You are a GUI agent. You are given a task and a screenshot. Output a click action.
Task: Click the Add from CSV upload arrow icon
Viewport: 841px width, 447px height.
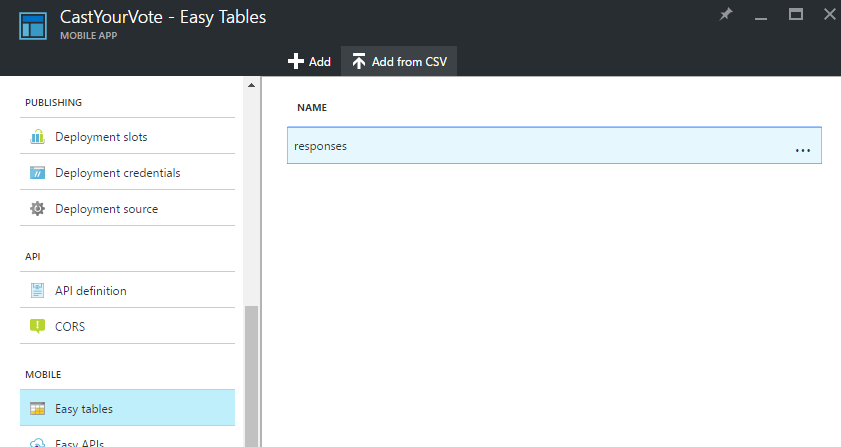coord(359,61)
